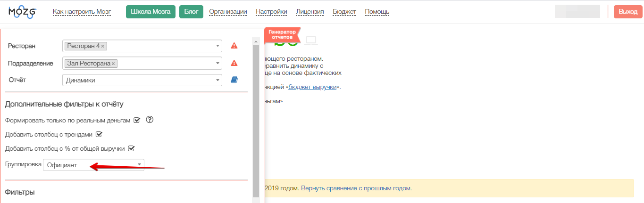Click the warning icon next to Ресторан
Viewport: 644px width, 203px height.
(x=234, y=46)
